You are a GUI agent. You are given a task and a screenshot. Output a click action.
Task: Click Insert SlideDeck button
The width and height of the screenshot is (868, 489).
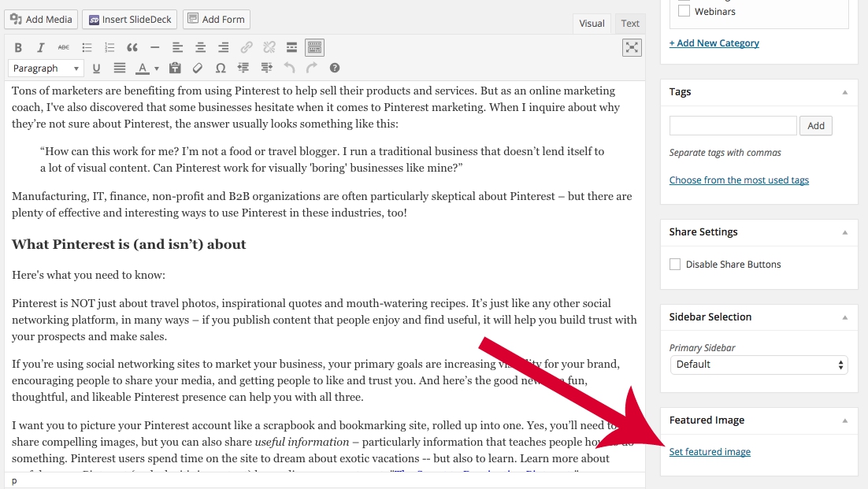(129, 20)
